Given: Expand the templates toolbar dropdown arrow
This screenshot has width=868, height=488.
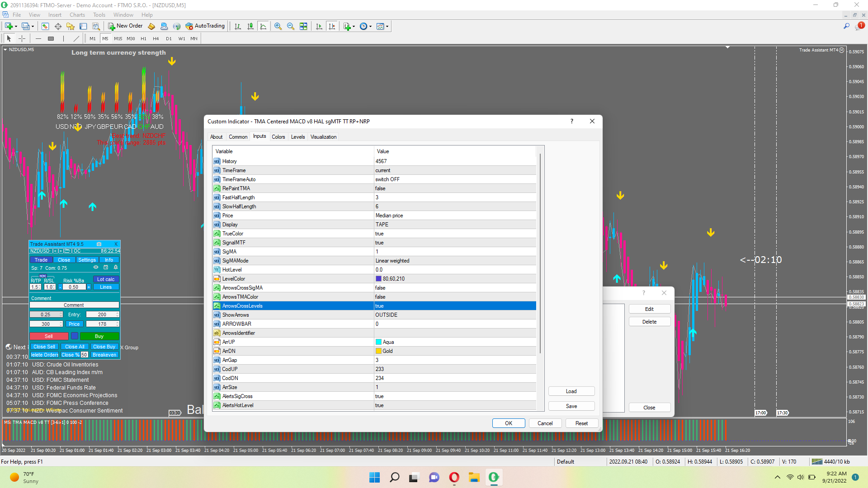Looking at the screenshot, I should (x=387, y=26).
